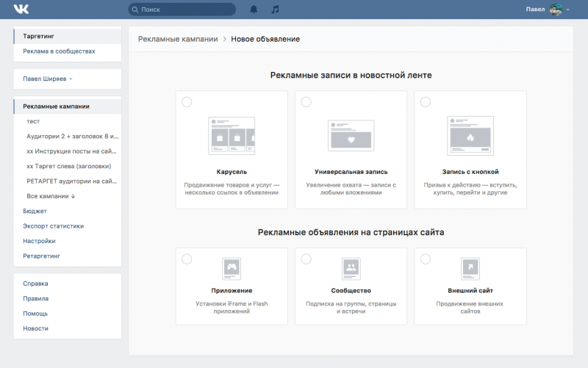
Task: Click the Community people icon
Action: [351, 269]
